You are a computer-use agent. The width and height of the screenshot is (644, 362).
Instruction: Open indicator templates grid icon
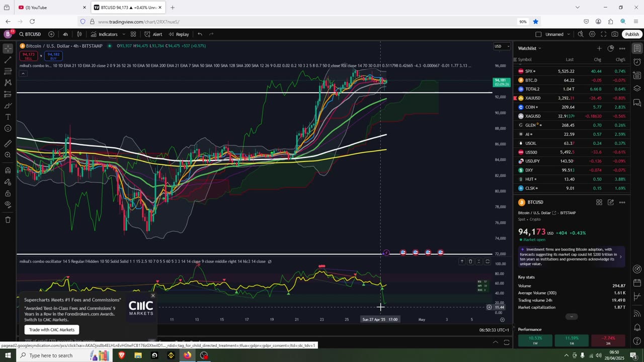[x=133, y=34]
